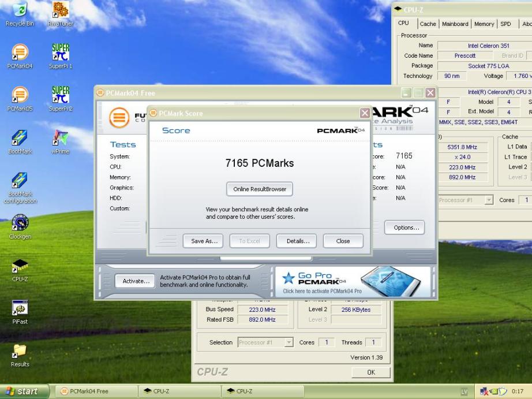Click Options... in PCMark04 window
This screenshot has height=399, width=532.
(404, 228)
